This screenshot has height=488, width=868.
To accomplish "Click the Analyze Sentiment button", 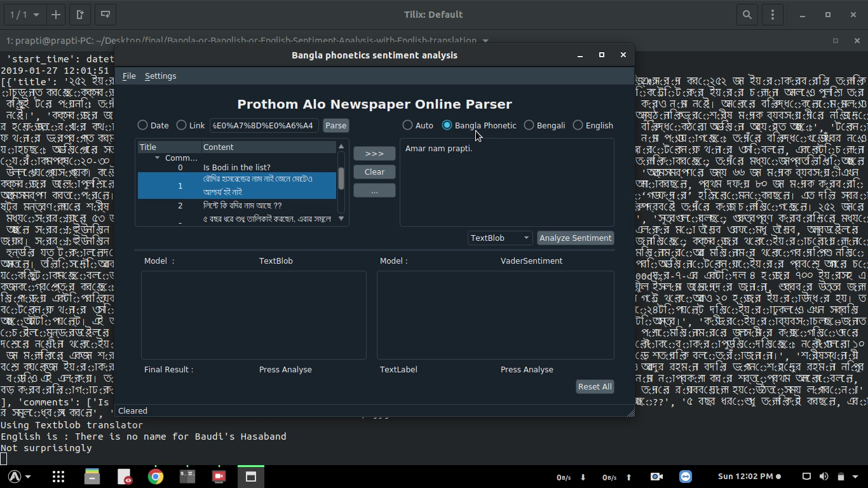I will (x=575, y=238).
